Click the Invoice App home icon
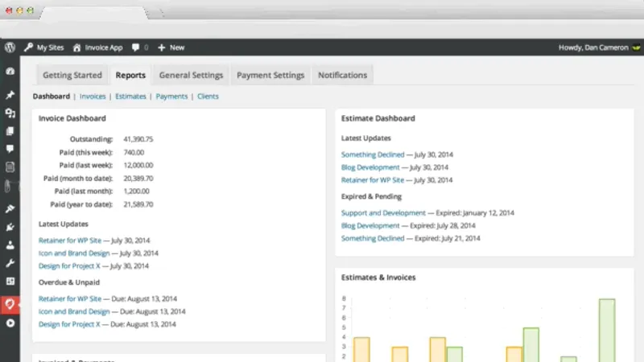Viewport: 644px width, 362px height. (x=76, y=47)
